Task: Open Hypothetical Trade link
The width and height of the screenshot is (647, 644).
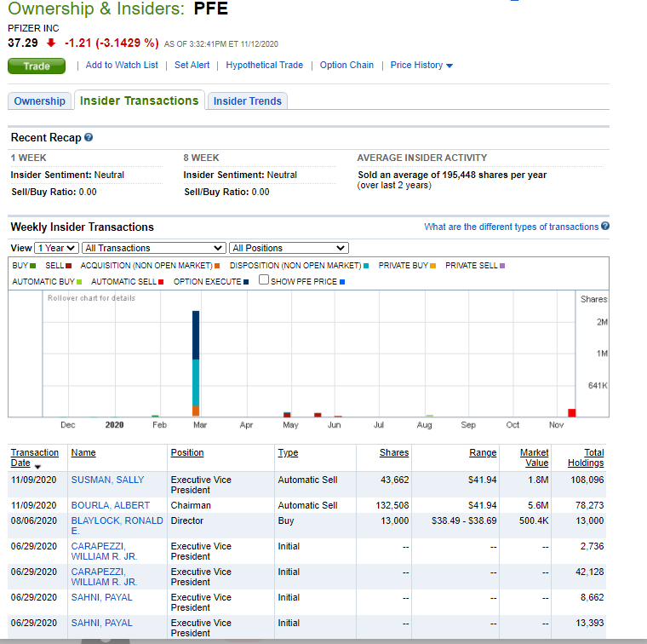Action: 265,66
